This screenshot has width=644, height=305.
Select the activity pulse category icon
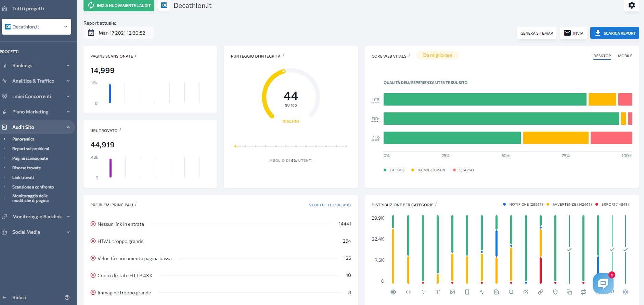pos(482,292)
